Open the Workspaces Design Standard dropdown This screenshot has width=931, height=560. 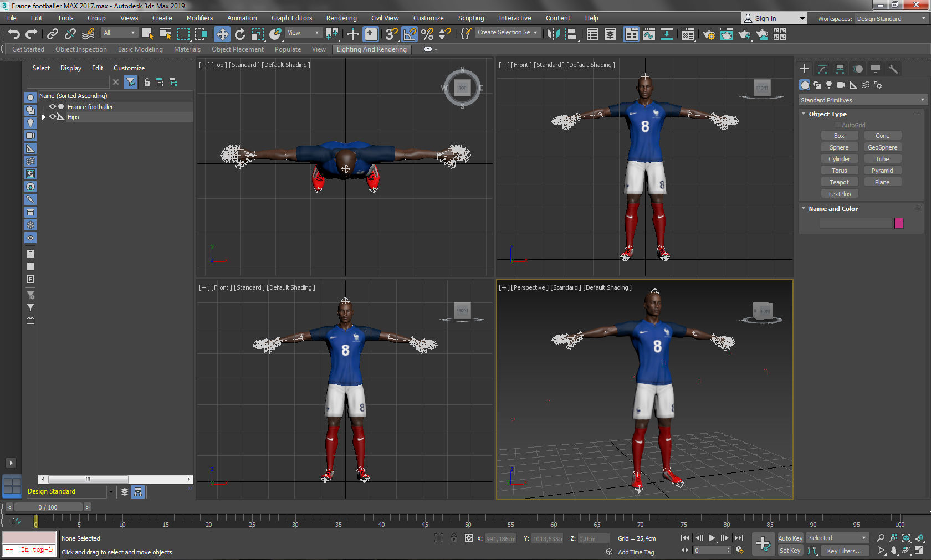(891, 19)
